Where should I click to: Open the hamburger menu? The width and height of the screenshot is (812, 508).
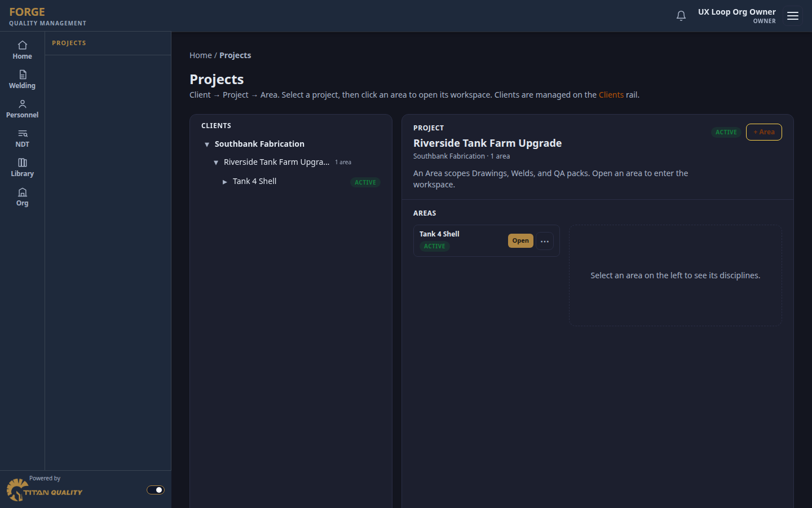coord(793,16)
